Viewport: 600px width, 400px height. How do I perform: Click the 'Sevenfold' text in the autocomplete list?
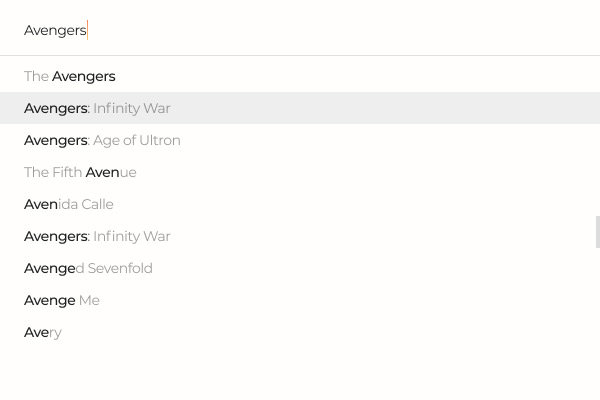coord(120,268)
